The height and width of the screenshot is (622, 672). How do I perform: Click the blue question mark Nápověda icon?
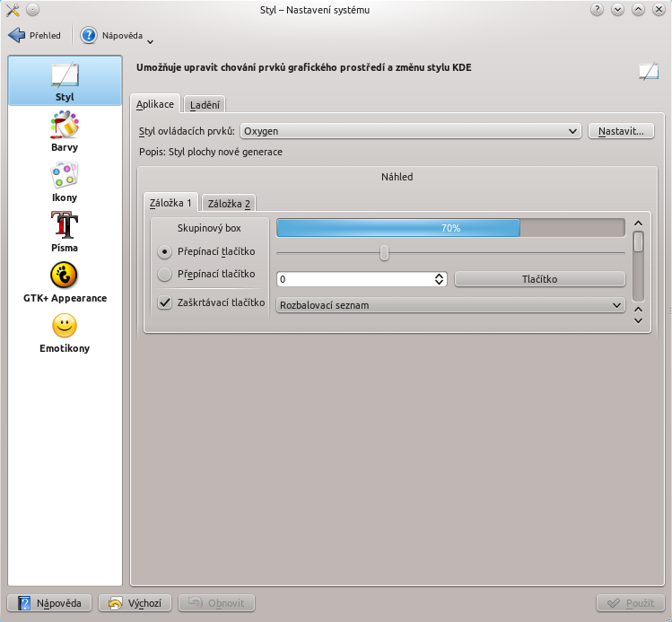[89, 35]
